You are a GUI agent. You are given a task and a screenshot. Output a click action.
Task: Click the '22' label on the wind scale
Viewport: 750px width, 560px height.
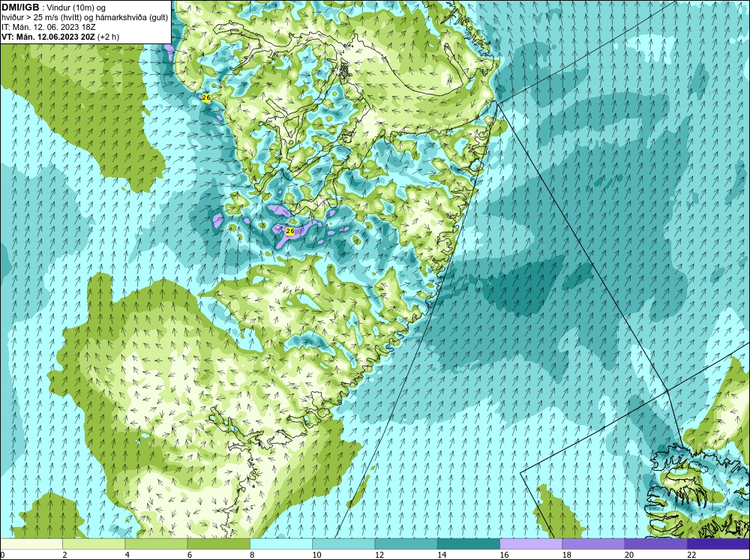[691, 555]
